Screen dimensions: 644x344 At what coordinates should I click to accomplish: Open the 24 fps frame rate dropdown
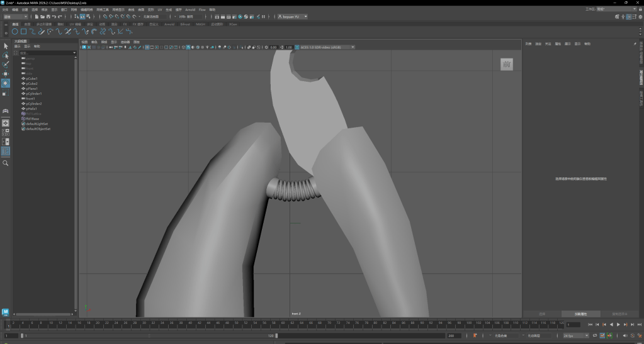tap(576, 336)
